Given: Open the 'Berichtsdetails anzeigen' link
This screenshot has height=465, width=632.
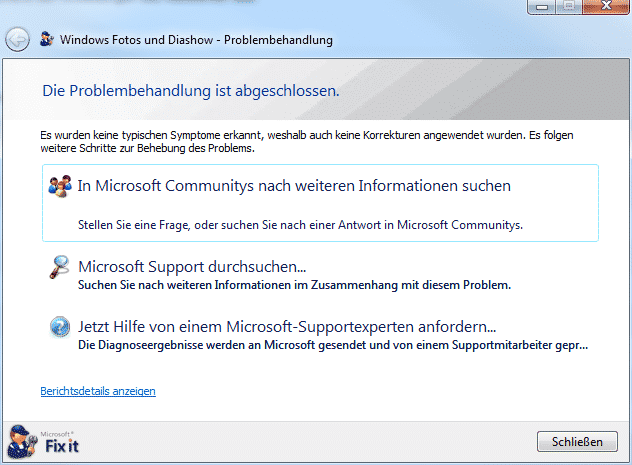Looking at the screenshot, I should pos(98,391).
